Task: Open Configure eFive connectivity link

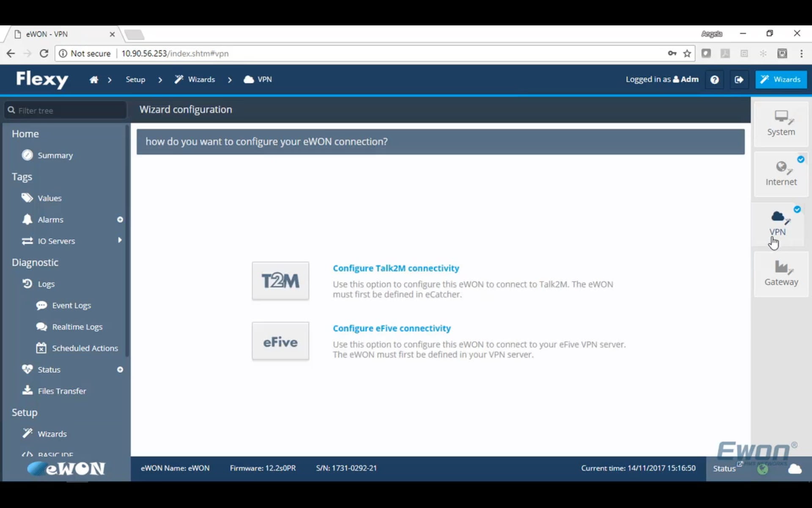Action: (392, 328)
